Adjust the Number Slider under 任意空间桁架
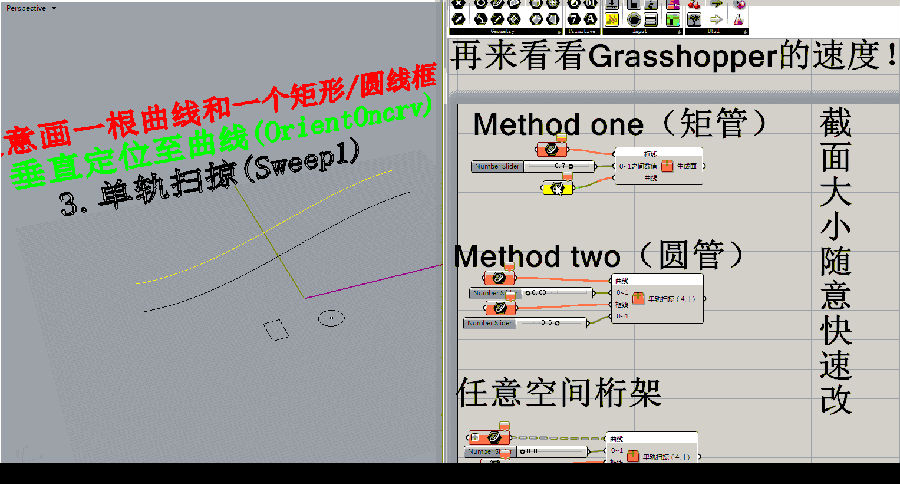 (525, 451)
